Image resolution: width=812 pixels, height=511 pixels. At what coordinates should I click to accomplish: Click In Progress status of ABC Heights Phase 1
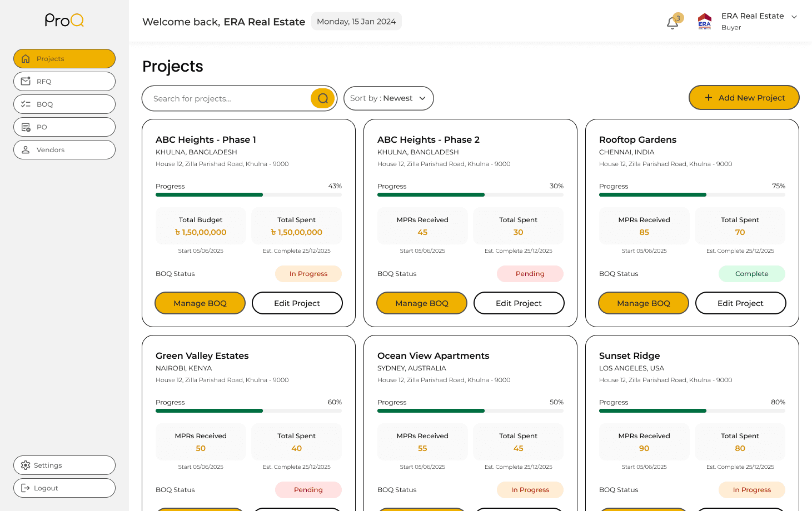point(308,274)
